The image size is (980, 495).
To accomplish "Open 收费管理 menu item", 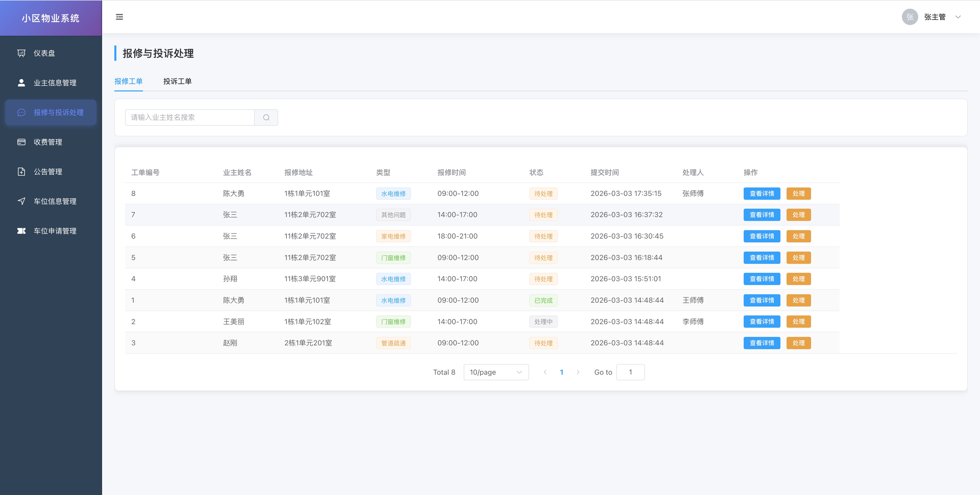I will (51, 142).
